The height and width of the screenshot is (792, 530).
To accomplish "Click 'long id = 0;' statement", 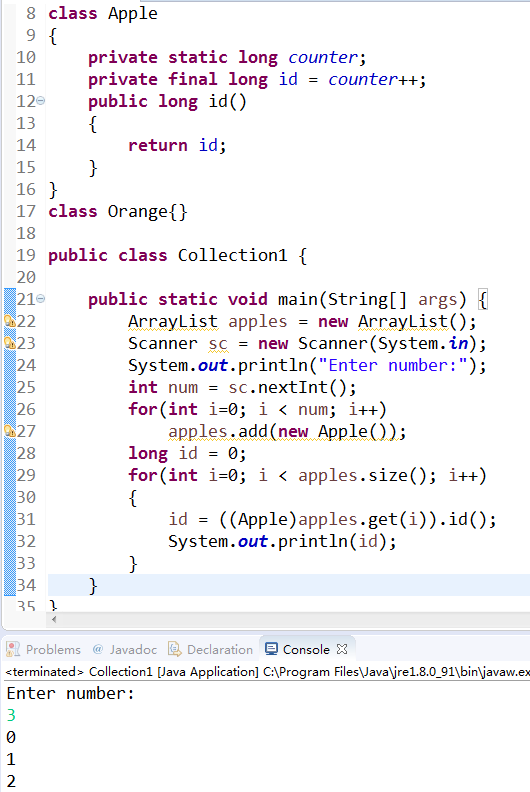I will 187,454.
